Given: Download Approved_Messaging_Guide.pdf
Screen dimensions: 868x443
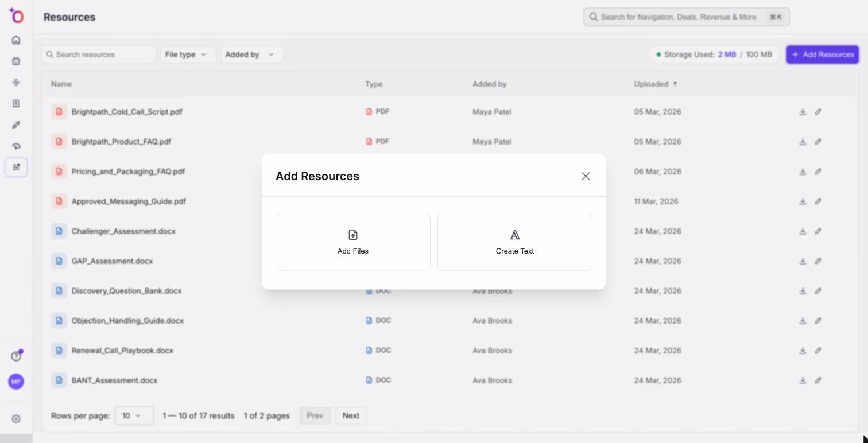Looking at the screenshot, I should tap(803, 201).
